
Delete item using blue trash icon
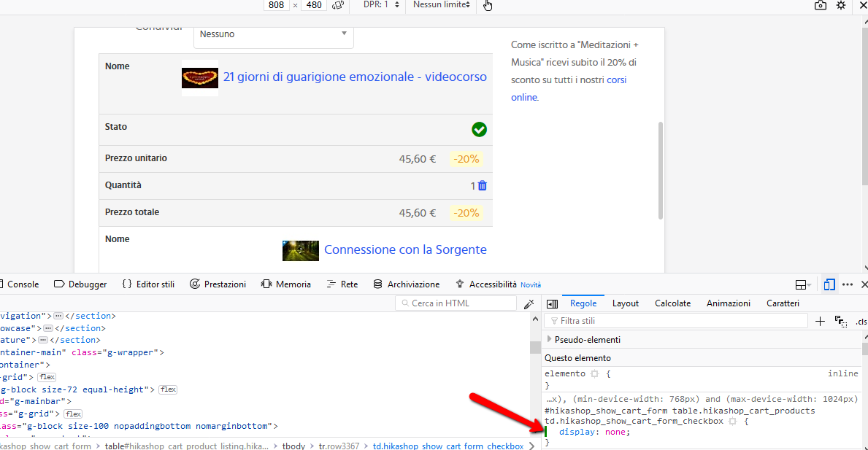(x=482, y=186)
